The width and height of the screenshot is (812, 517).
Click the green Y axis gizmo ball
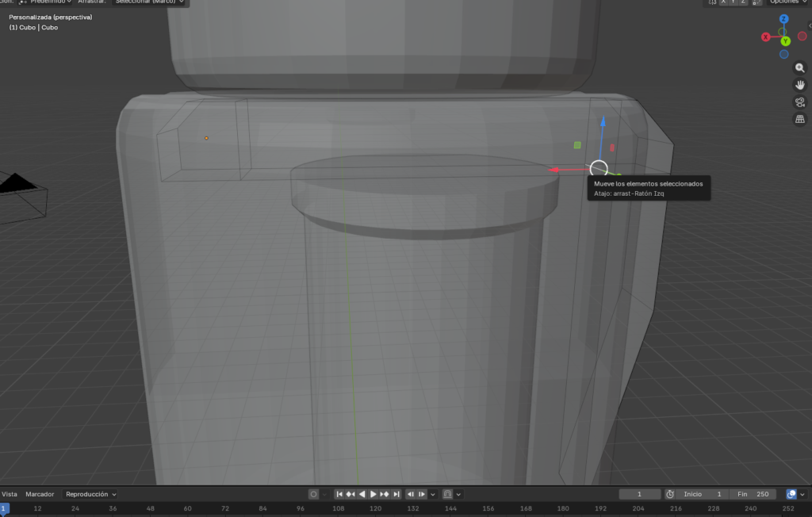click(x=786, y=41)
